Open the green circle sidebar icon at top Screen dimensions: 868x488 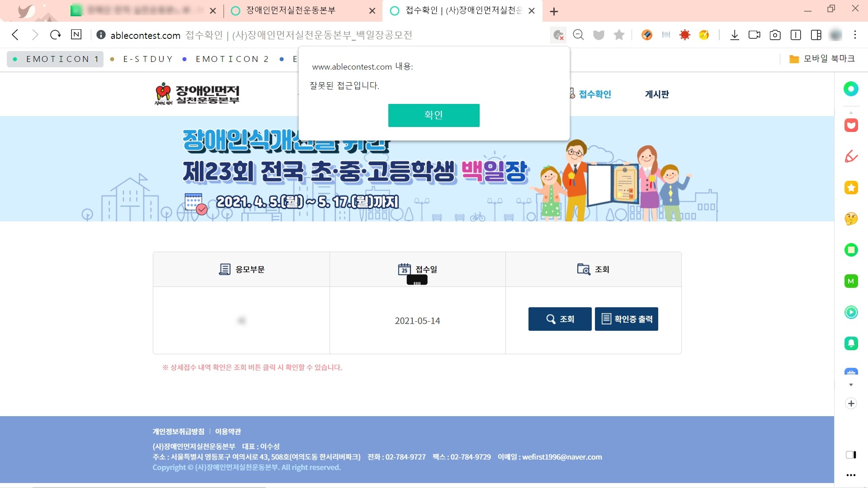851,89
